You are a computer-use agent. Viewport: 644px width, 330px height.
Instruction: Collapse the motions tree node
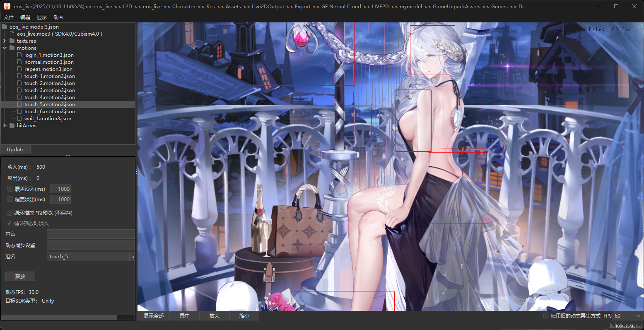tap(5, 48)
